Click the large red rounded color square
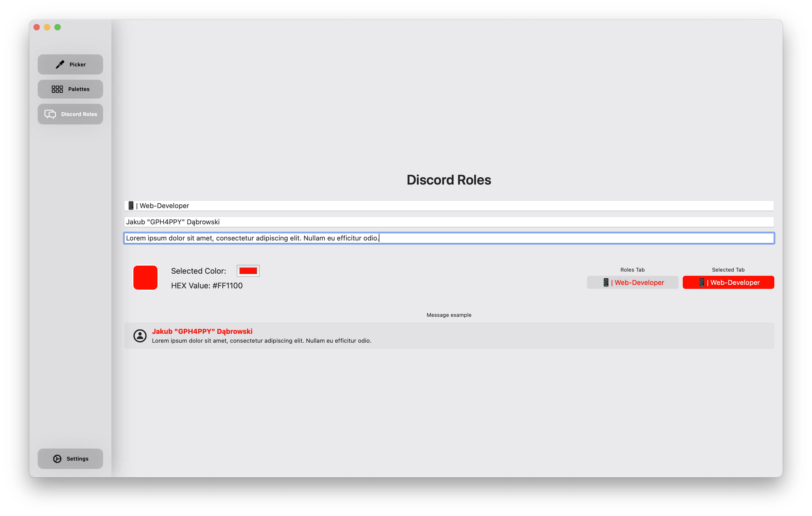The height and width of the screenshot is (516, 812). 145,277
